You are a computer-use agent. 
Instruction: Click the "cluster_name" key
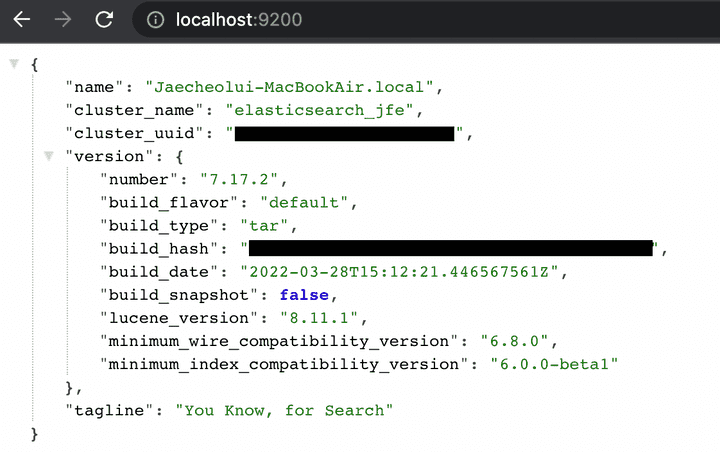(134, 110)
